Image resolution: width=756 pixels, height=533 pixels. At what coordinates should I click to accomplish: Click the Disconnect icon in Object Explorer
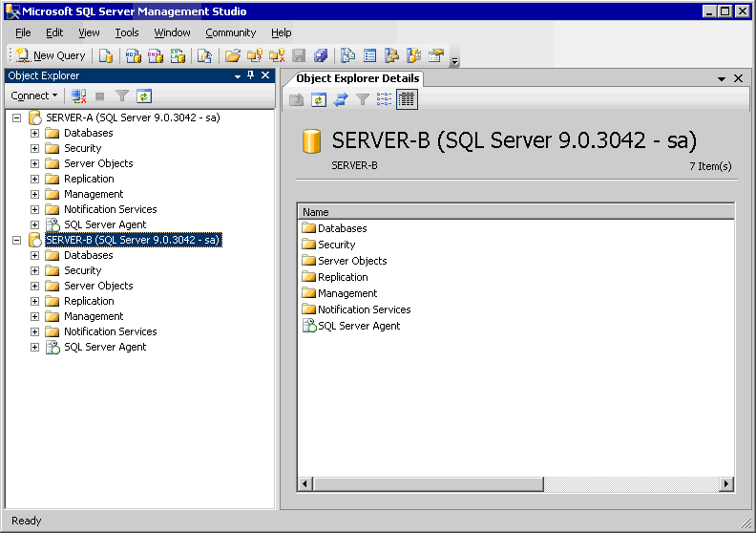[x=79, y=96]
